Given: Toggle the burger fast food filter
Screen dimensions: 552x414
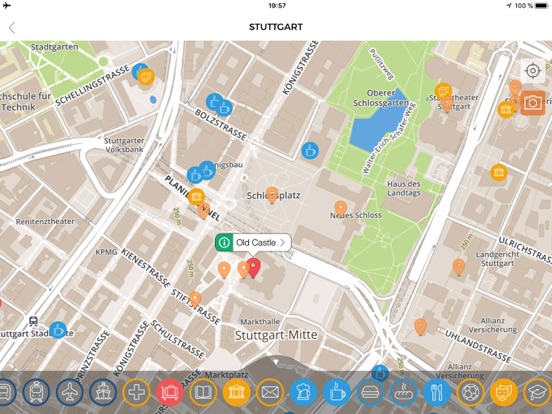Looking at the screenshot, I should [x=370, y=392].
